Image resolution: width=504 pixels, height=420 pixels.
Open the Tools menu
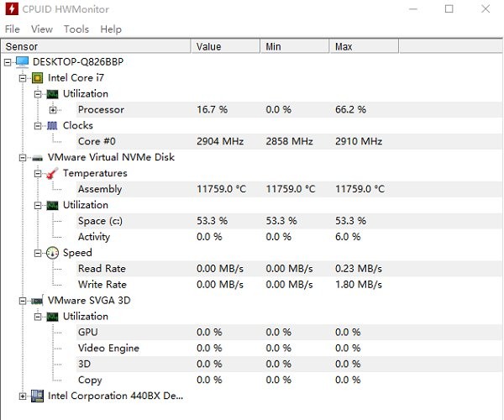point(76,29)
